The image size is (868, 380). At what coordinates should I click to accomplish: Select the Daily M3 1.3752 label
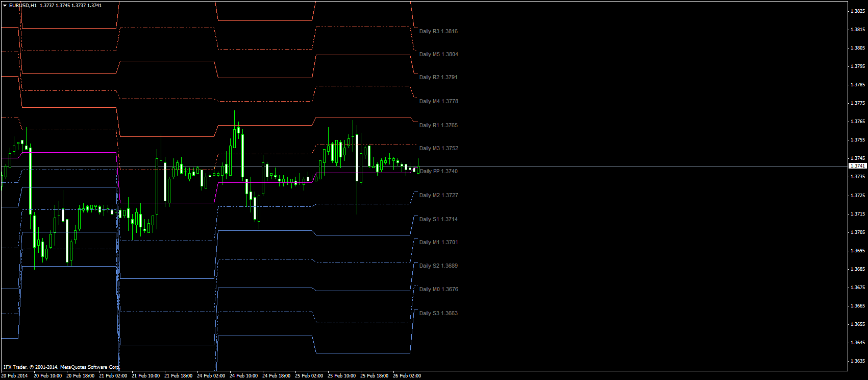[438, 148]
